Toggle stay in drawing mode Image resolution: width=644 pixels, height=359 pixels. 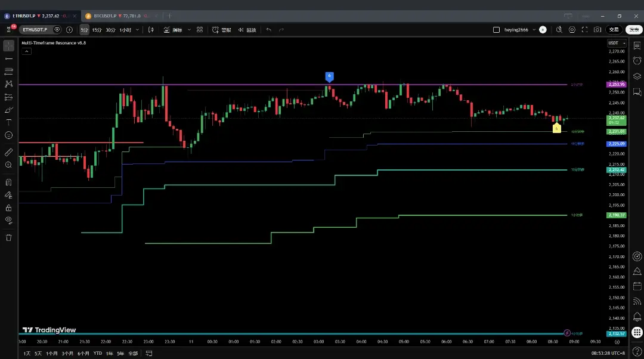click(x=8, y=195)
